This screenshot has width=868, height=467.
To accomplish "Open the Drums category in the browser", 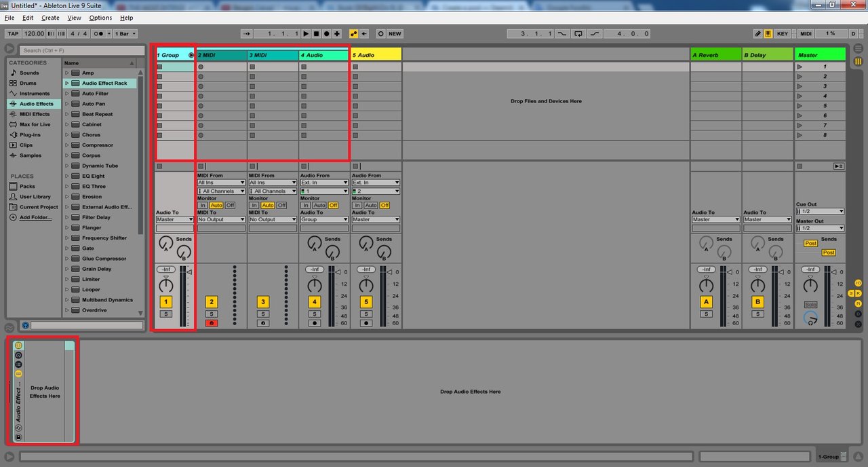I will 27,83.
